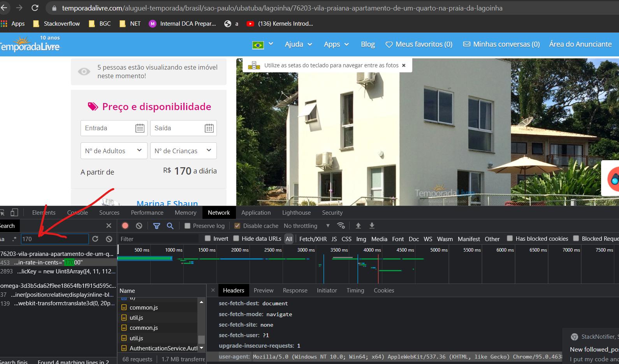Viewport: 619px width, 364px height.
Task: Open the BGC bookmark folder
Action: point(100,24)
